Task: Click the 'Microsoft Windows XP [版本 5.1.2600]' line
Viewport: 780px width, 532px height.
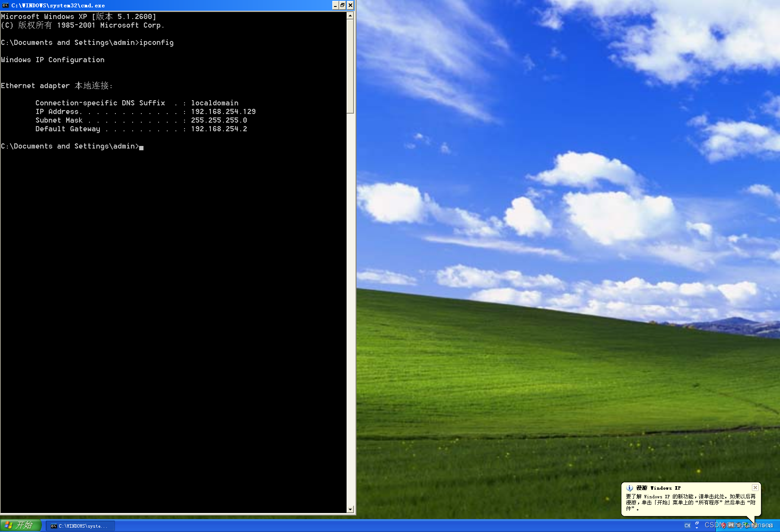Action: pos(79,16)
